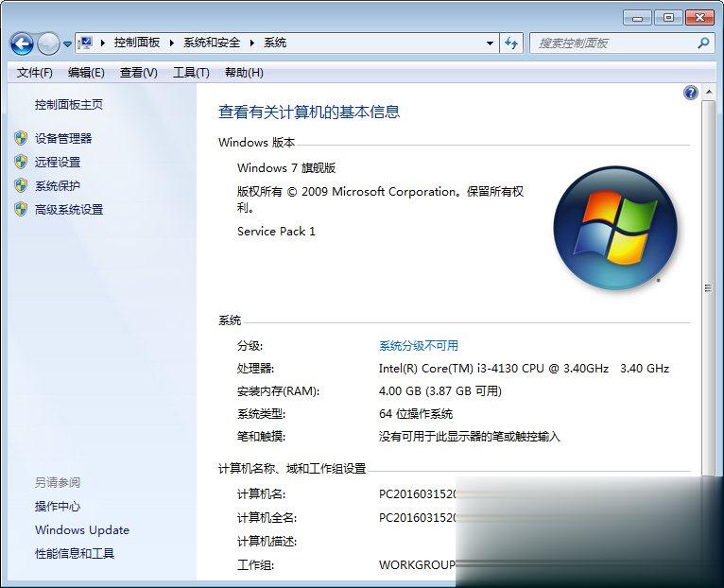
Task: Open 系统保护 sidebar link
Action: [58, 185]
